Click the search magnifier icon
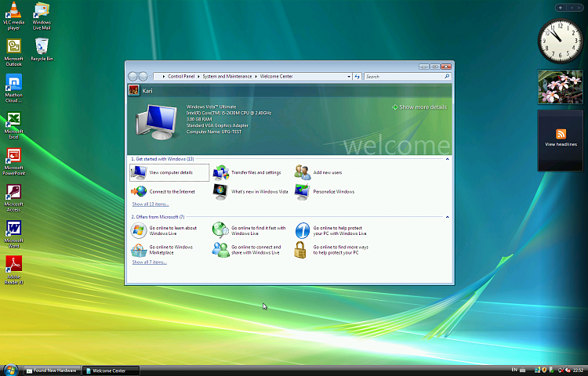This screenshot has width=588, height=376. coord(447,77)
